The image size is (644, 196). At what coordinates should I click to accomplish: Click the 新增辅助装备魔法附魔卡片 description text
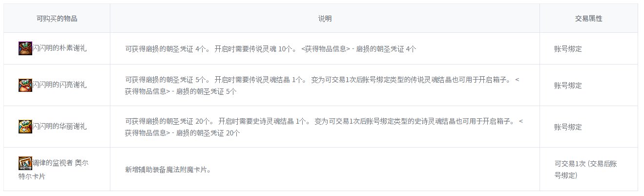(168, 170)
